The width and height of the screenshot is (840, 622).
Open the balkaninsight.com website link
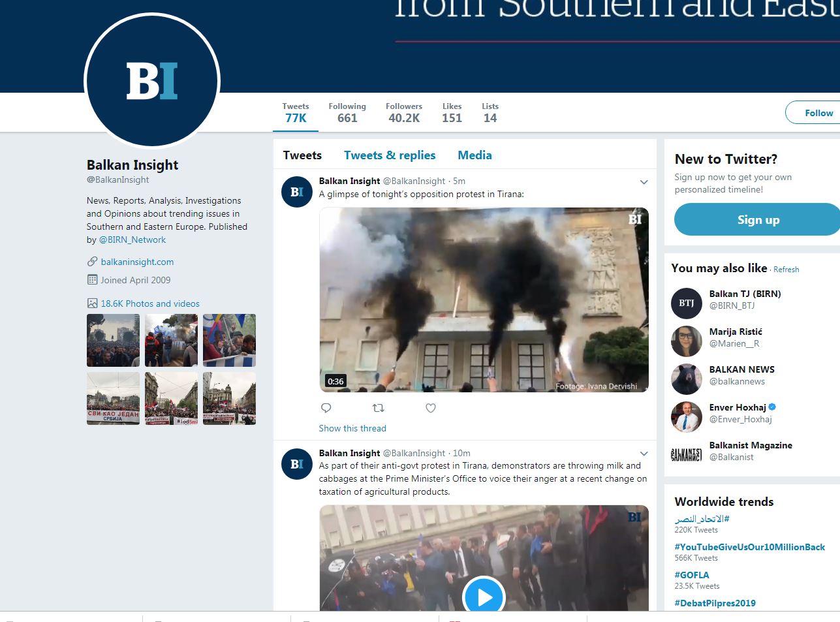click(137, 262)
